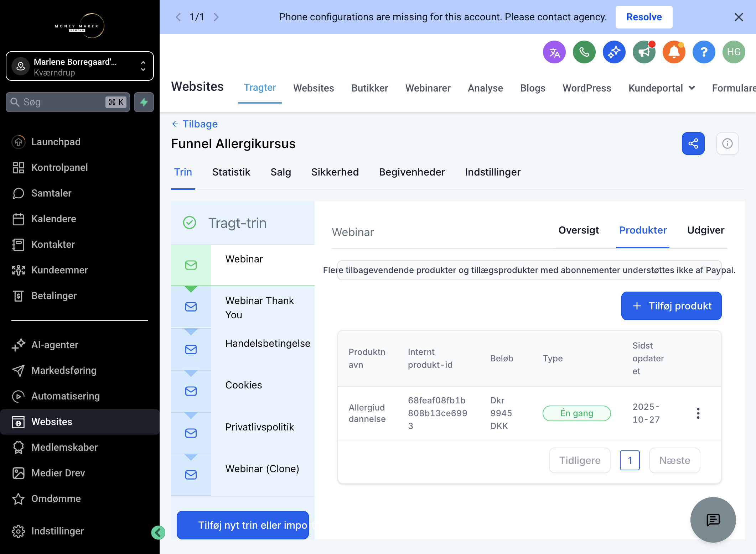Select page 1 in pagination

630,460
